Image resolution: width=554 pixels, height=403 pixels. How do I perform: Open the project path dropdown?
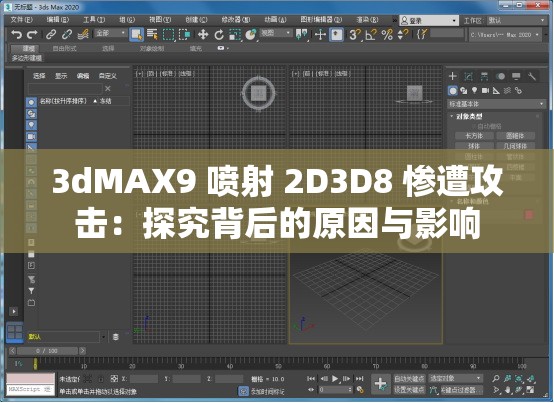pos(505,35)
